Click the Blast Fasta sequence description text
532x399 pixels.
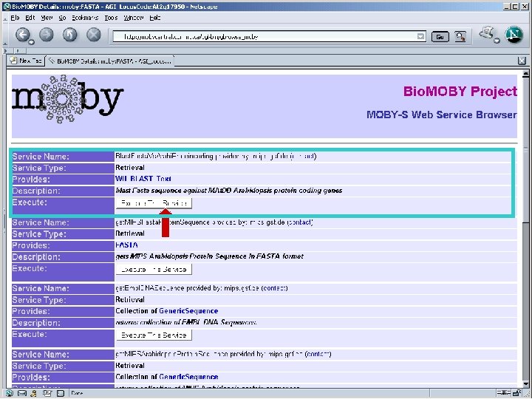point(228,191)
